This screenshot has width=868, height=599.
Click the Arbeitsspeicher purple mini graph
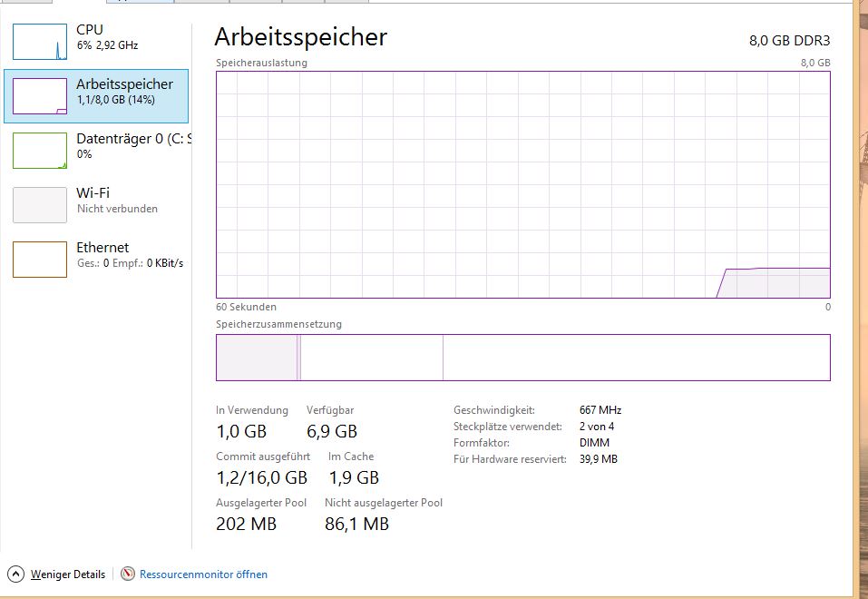coord(40,96)
